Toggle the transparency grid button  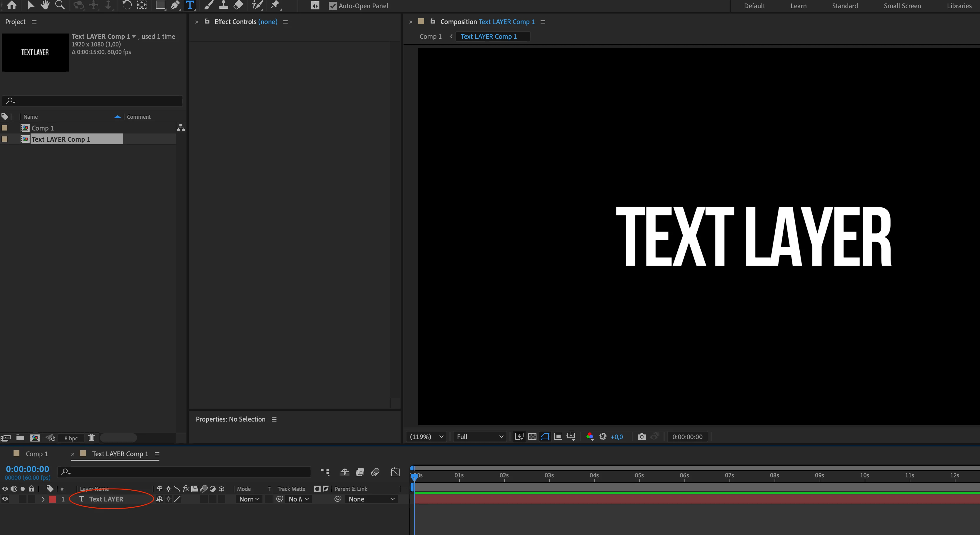(x=532, y=437)
